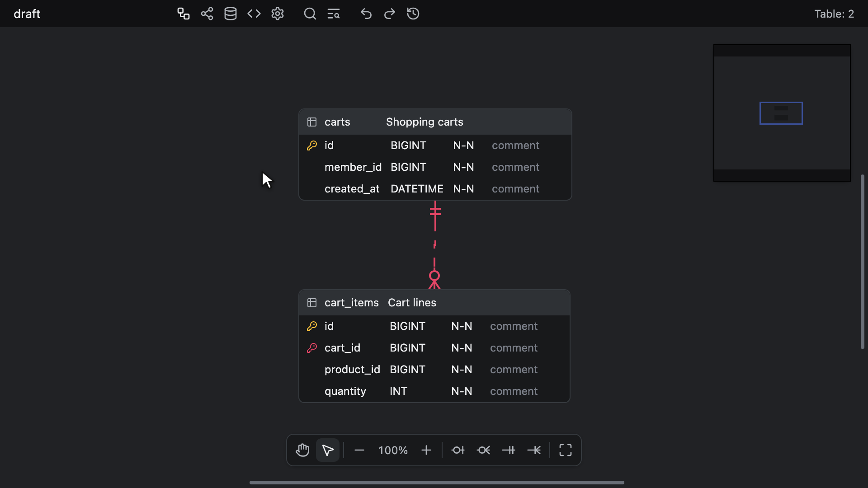Click product_id column name
This screenshot has height=488, width=868.
(352, 370)
